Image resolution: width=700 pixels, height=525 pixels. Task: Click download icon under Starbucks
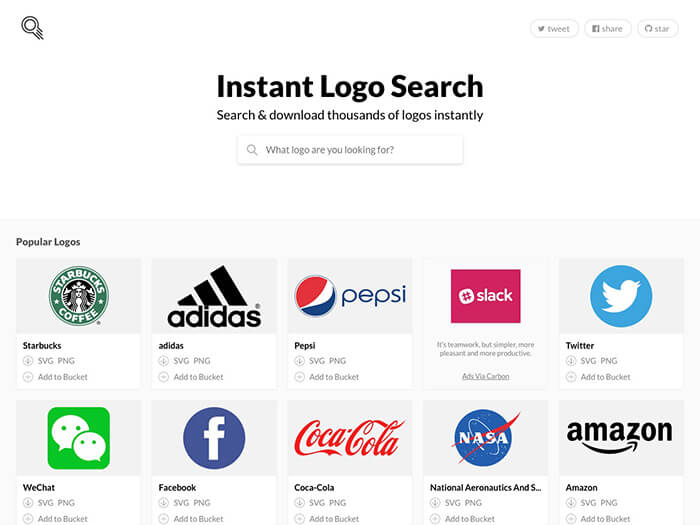(28, 361)
